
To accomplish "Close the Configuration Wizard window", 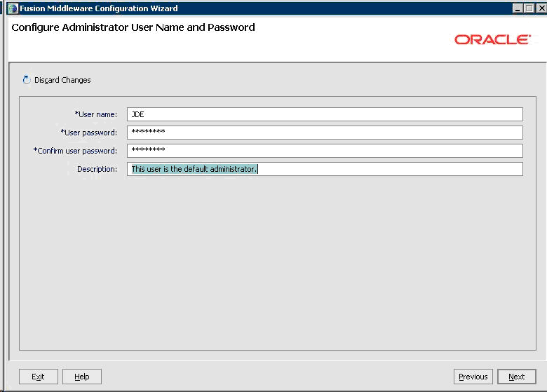I will [x=541, y=8].
